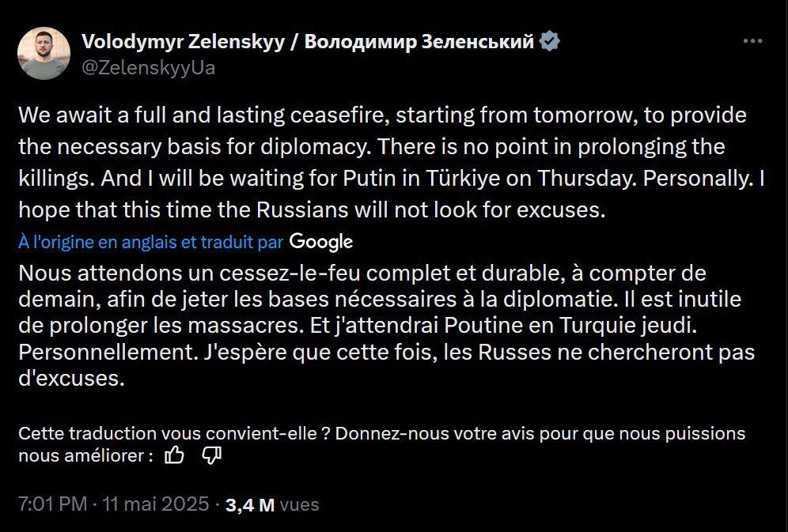Click the Google logo

point(320,241)
